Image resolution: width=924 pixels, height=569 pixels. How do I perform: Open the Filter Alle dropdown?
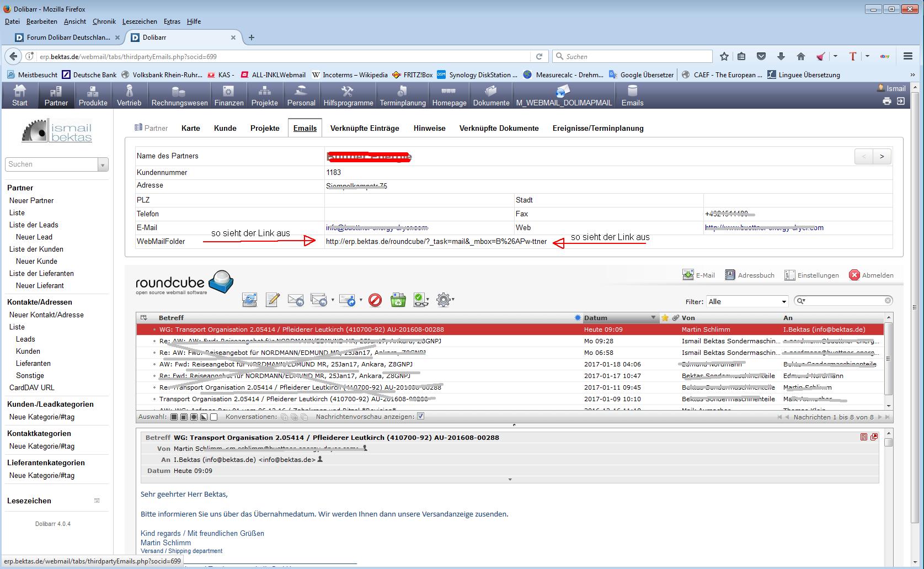pyautogui.click(x=747, y=301)
